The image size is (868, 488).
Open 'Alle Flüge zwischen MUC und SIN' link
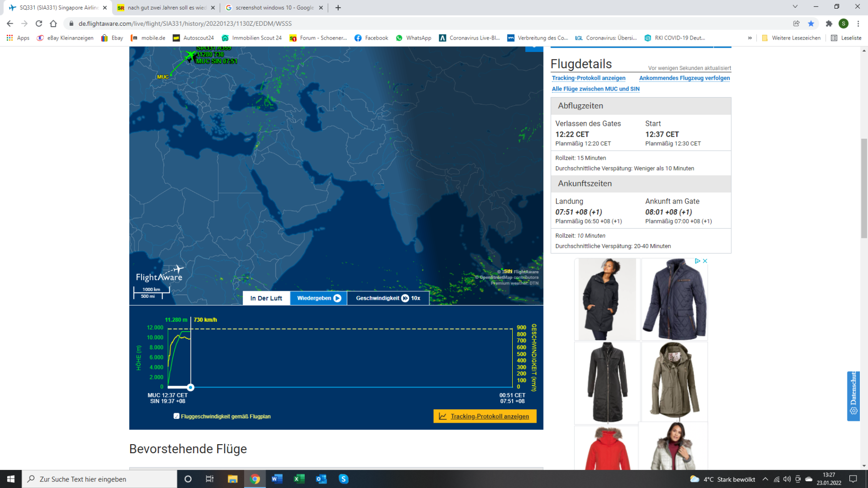pyautogui.click(x=595, y=89)
